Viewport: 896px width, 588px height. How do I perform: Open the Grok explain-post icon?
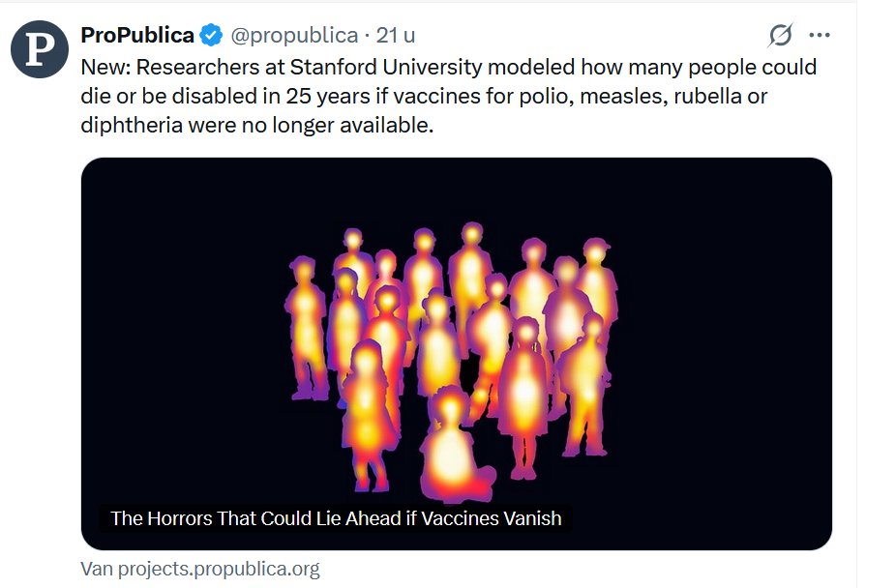(780, 36)
